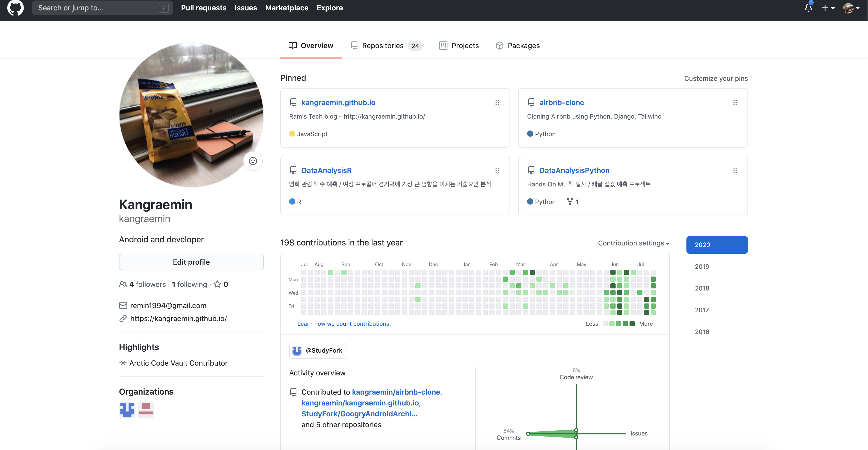Switch to the Packages tab
Screen dimensions: 868x450
pyautogui.click(x=518, y=46)
